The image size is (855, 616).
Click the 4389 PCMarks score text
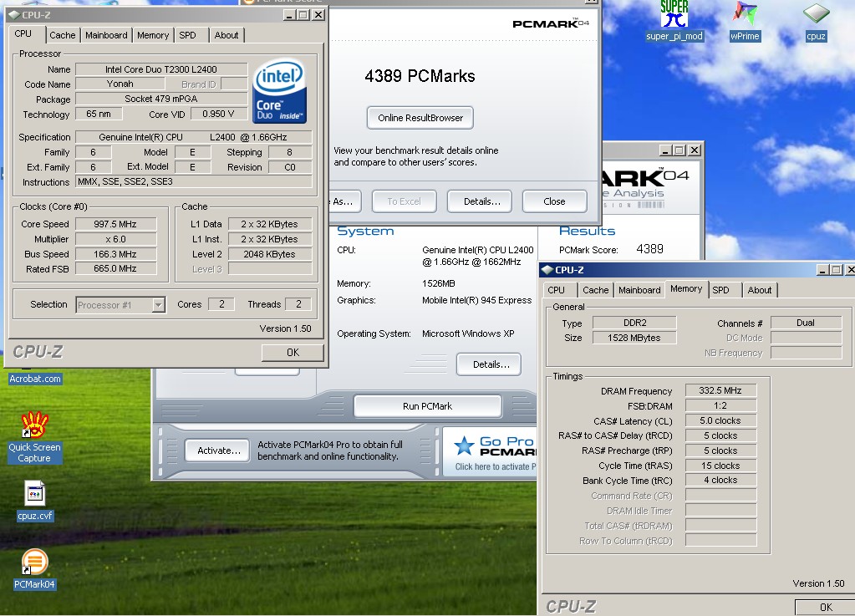[420, 76]
